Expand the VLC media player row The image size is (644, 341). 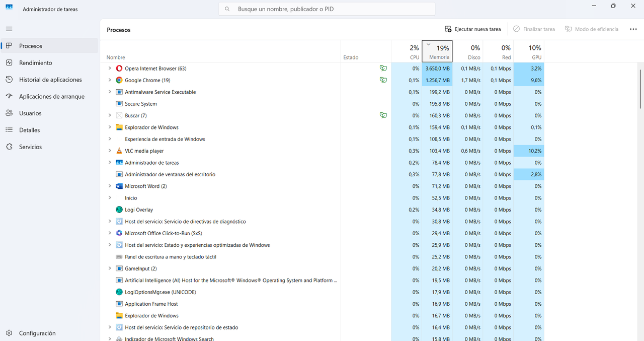coord(110,151)
